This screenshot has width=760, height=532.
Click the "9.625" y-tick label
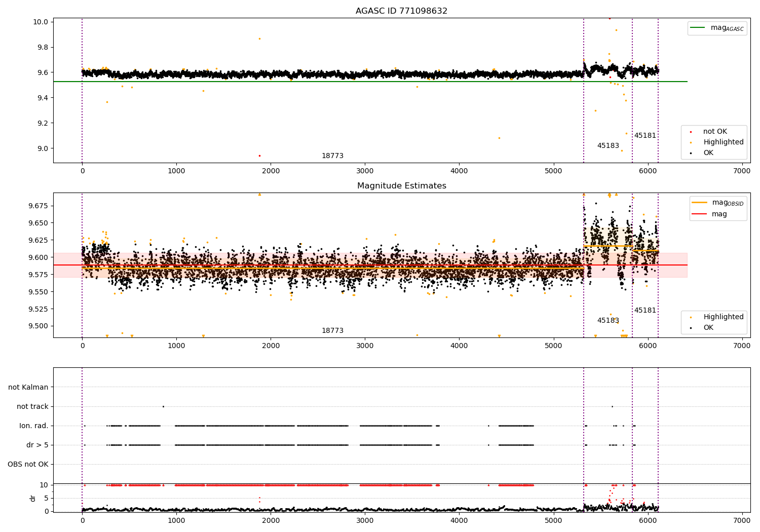tap(38, 240)
